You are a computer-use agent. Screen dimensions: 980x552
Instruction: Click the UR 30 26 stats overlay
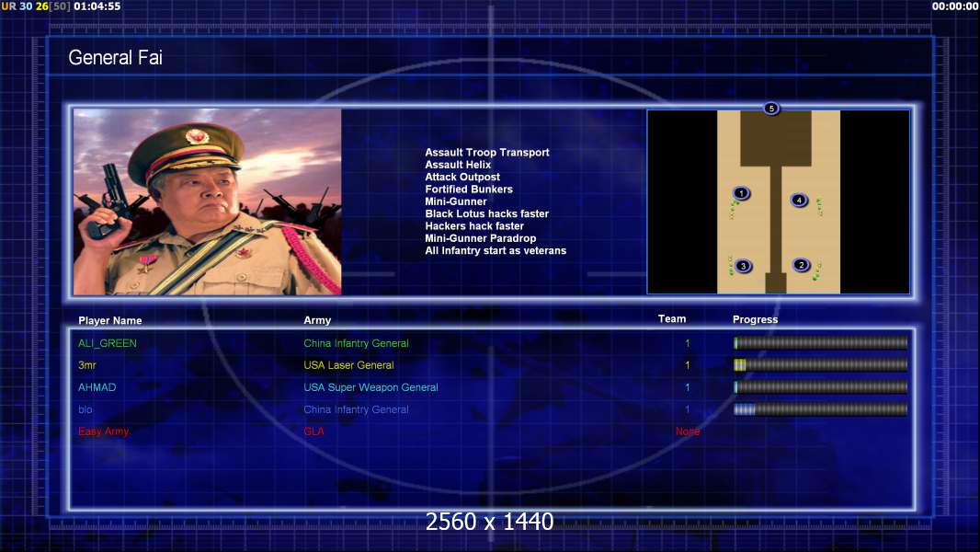36,6
